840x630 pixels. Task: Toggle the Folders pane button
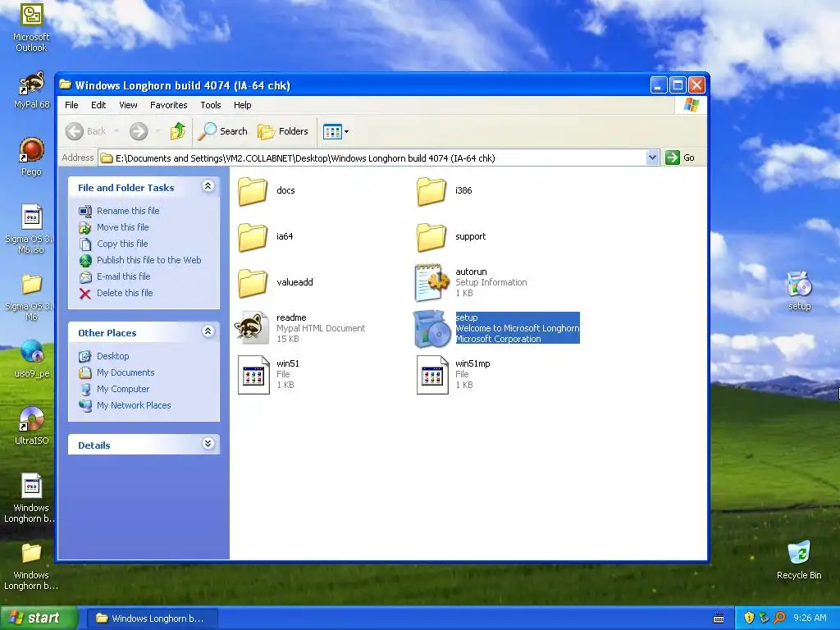(x=283, y=131)
